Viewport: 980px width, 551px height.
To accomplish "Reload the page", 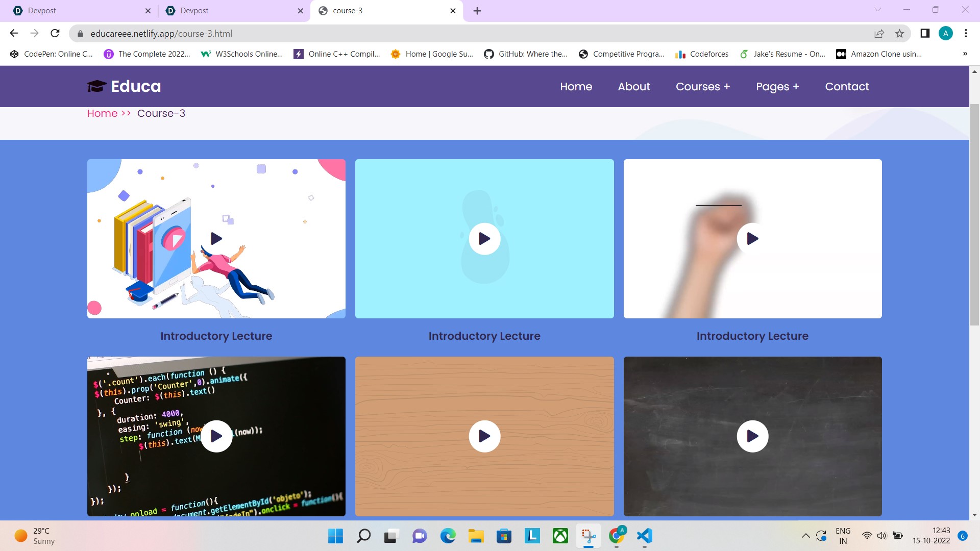I will [x=55, y=34].
